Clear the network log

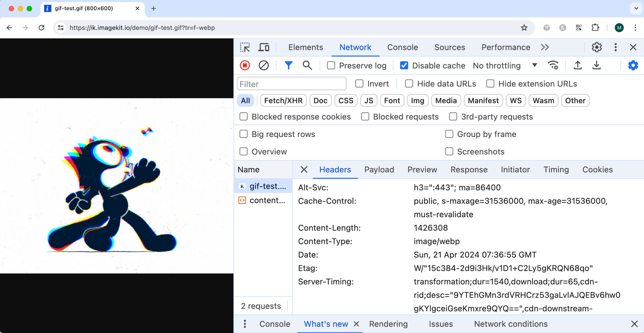263,65
